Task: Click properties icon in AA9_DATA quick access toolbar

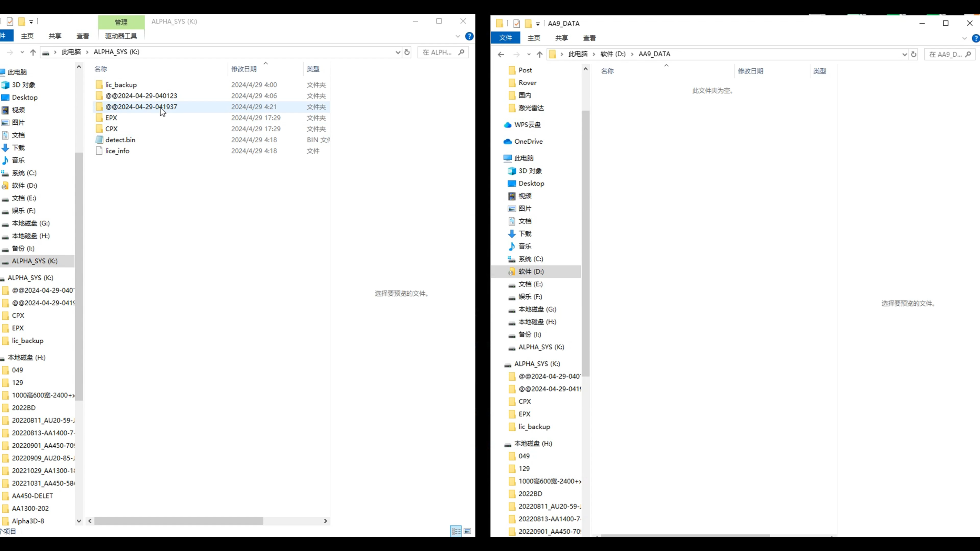Action: 516,23
